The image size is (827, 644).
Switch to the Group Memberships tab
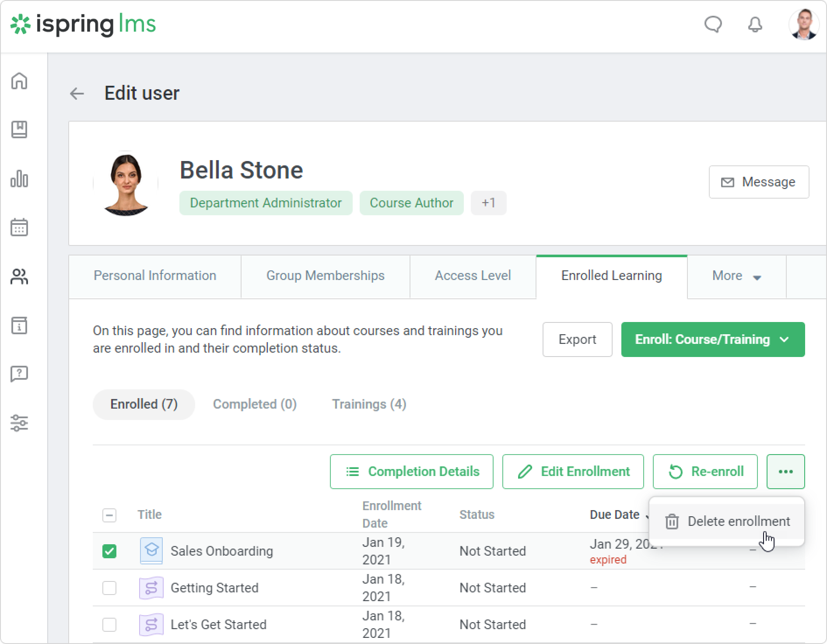[x=325, y=276]
